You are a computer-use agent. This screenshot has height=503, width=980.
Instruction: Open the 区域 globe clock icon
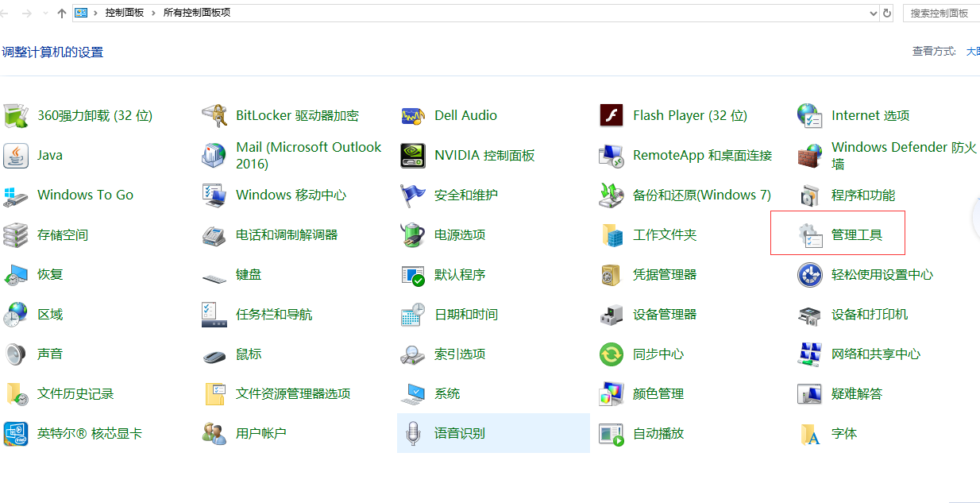[16, 314]
